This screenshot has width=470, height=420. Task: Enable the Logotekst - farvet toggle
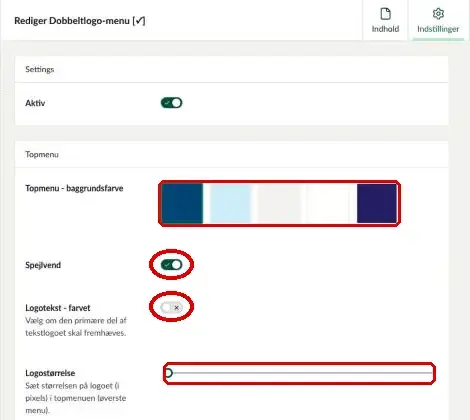(x=171, y=307)
